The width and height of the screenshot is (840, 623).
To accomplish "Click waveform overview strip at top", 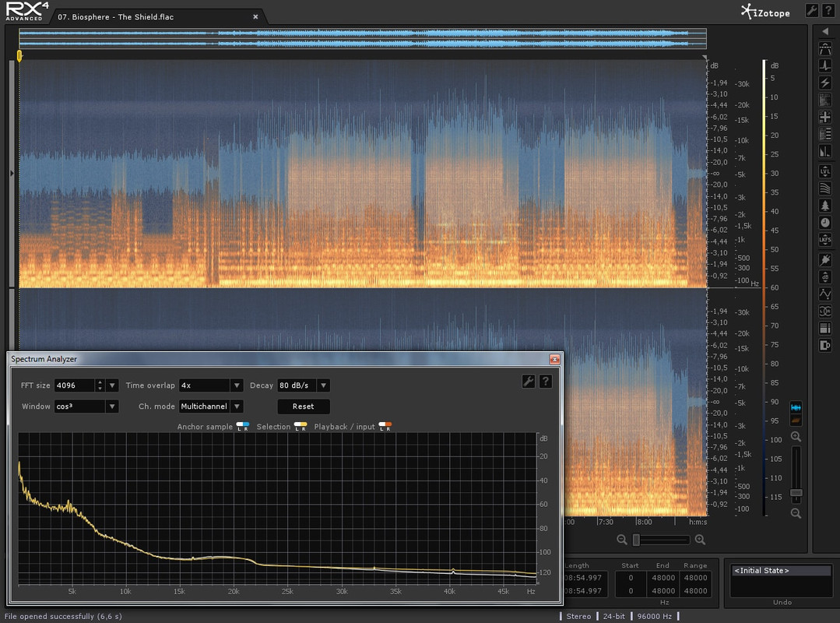I will tap(363, 38).
